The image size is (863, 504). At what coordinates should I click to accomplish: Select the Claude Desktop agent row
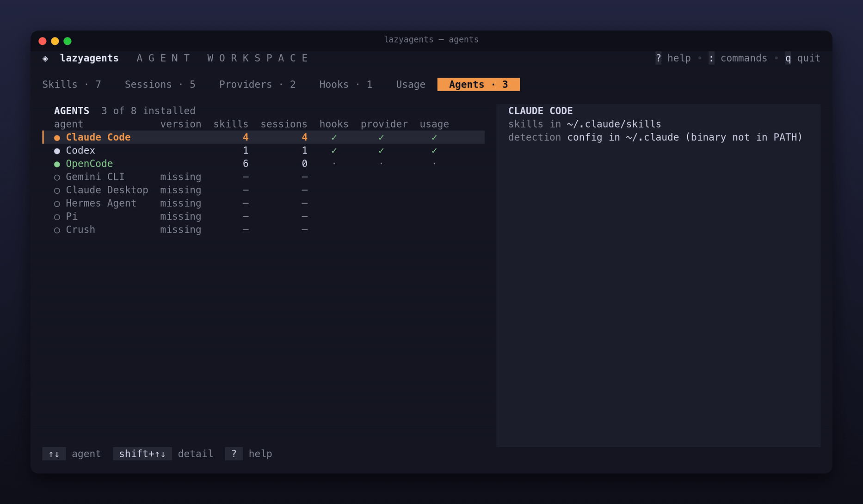tap(264, 190)
